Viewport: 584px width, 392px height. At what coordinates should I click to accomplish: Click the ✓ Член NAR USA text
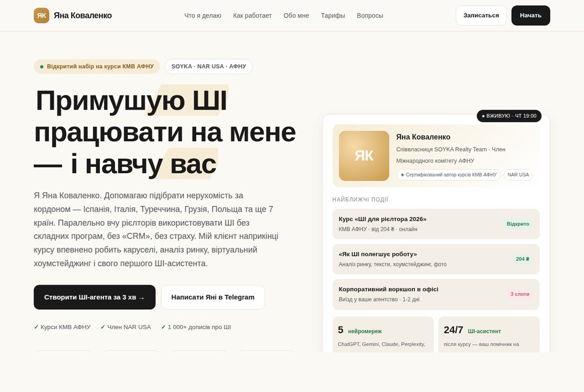[x=126, y=327]
